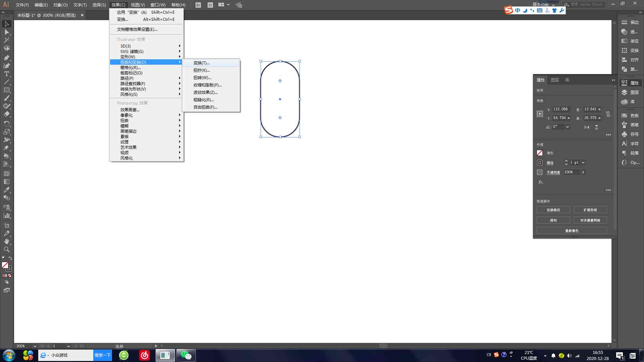644x362 pixels.
Task: Open the Stroke (描边) panel icon
Action: tap(624, 22)
